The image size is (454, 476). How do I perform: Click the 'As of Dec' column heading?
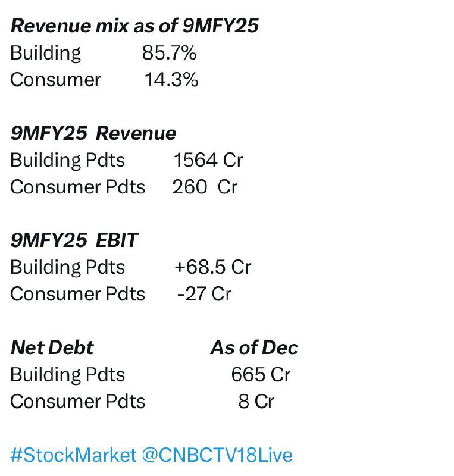[254, 347]
